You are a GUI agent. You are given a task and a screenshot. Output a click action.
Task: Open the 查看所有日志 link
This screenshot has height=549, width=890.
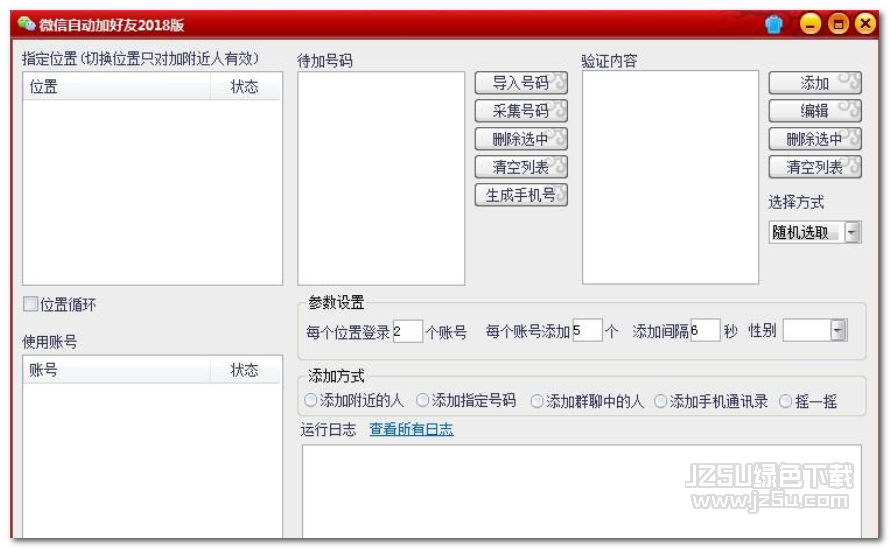point(411,430)
